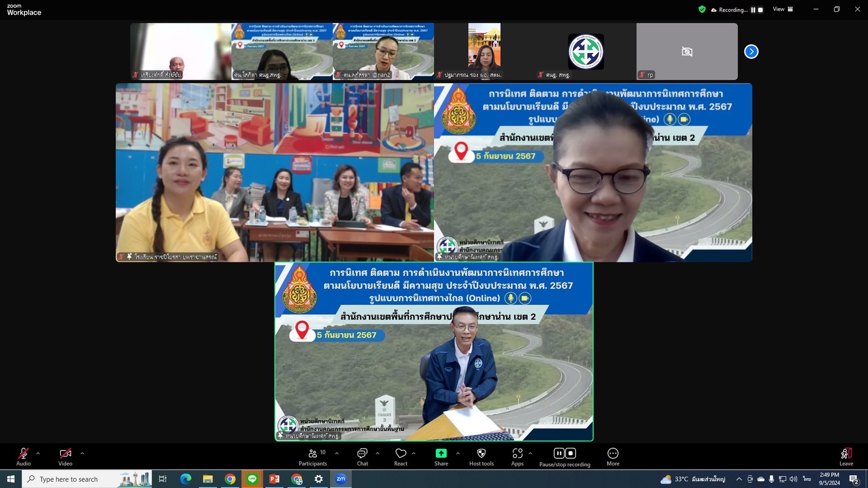Viewport: 868px width, 488px height.
Task: Select the @nan2 participant thumbnail
Action: pyautogui.click(x=383, y=51)
